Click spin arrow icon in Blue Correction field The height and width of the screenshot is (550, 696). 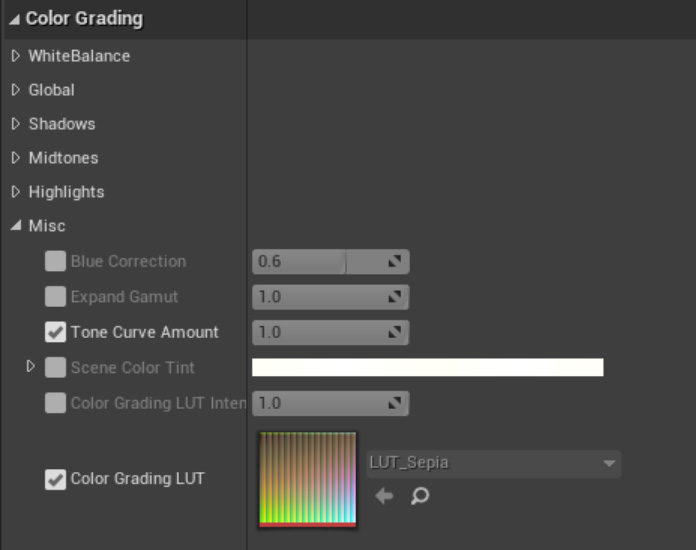click(395, 262)
